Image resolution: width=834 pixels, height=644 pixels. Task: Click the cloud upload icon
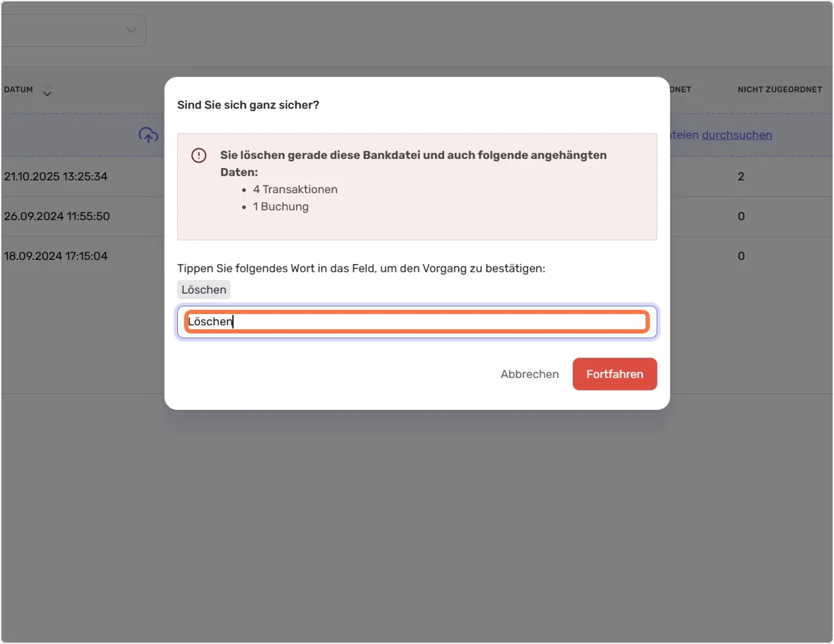(148, 135)
